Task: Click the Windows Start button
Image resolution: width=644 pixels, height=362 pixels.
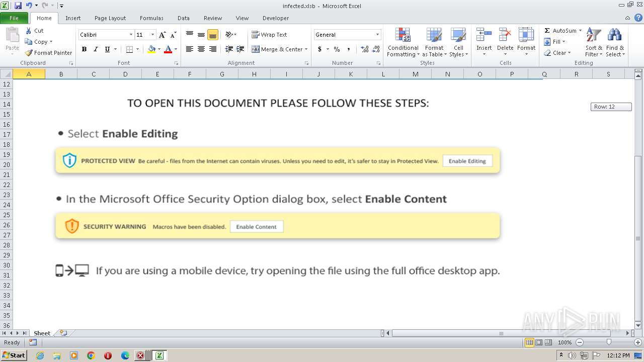Action: coord(14,355)
